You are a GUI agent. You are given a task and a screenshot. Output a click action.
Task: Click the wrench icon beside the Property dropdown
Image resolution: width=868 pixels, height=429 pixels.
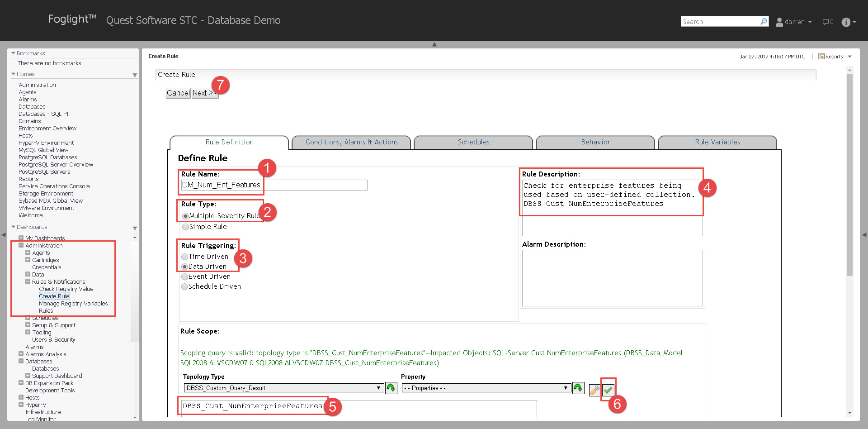click(x=594, y=390)
